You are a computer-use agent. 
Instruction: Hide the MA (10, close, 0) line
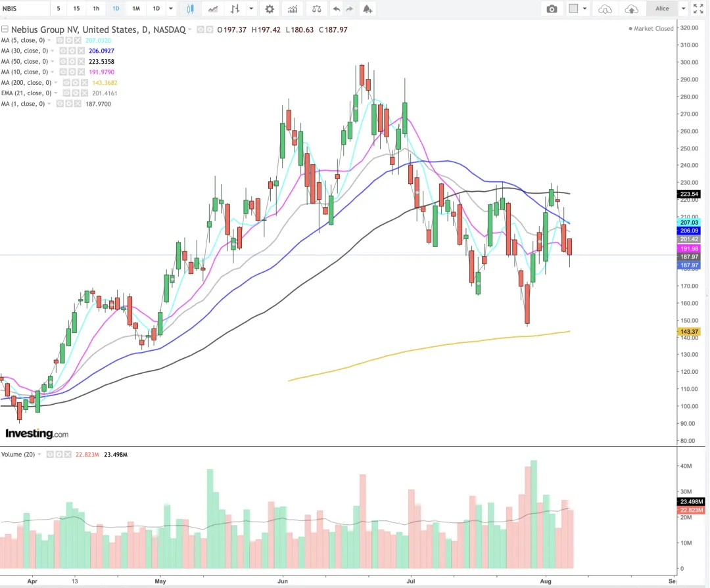[x=63, y=72]
